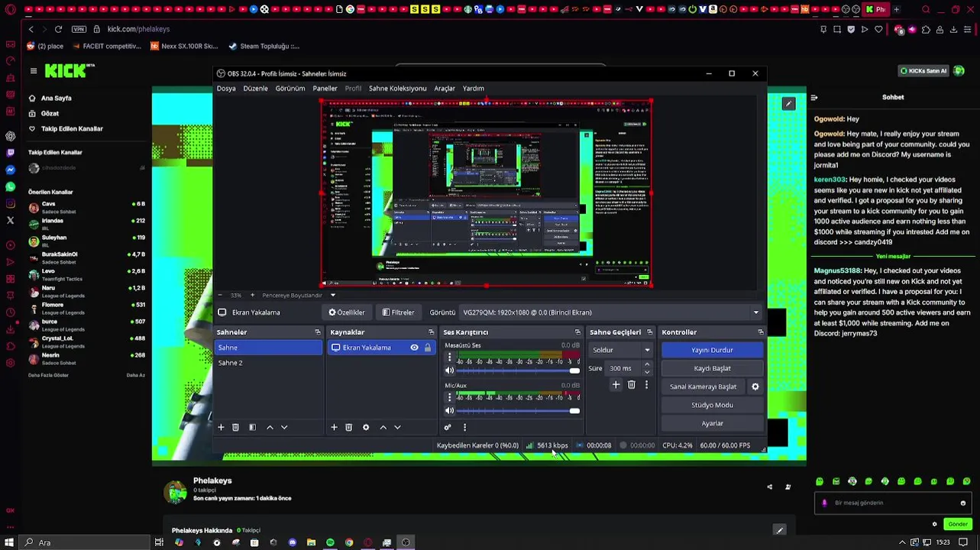Screen dimensions: 980x550
Task: Mute Mic/Aux speaker icon
Action: pos(449,411)
